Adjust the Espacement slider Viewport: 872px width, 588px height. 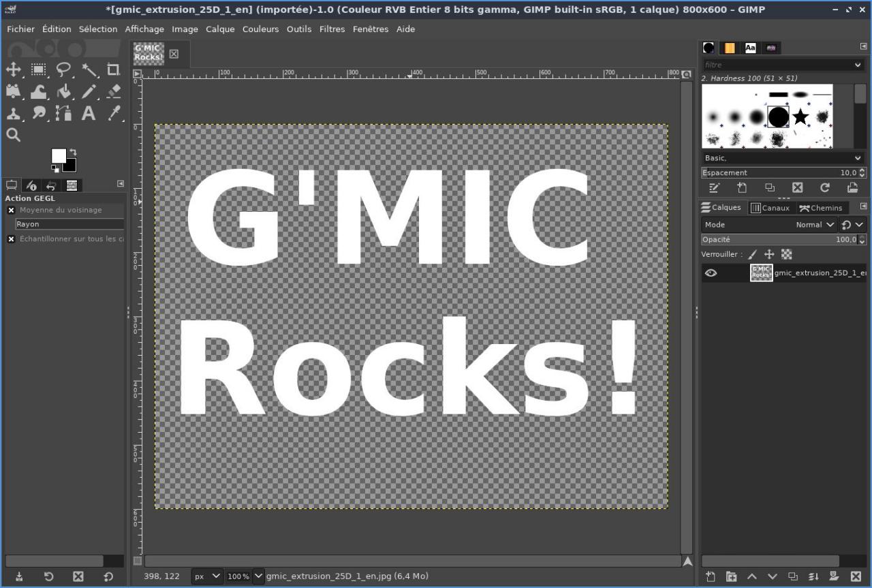pos(778,173)
